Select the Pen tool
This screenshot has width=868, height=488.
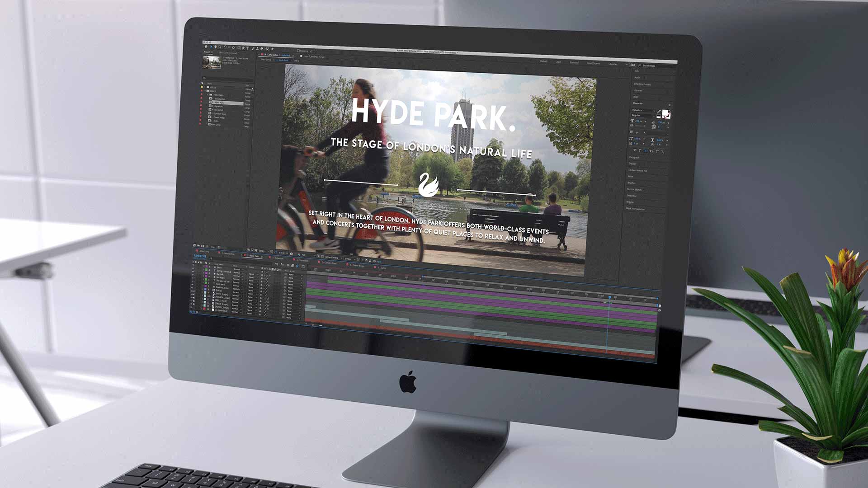pos(243,48)
